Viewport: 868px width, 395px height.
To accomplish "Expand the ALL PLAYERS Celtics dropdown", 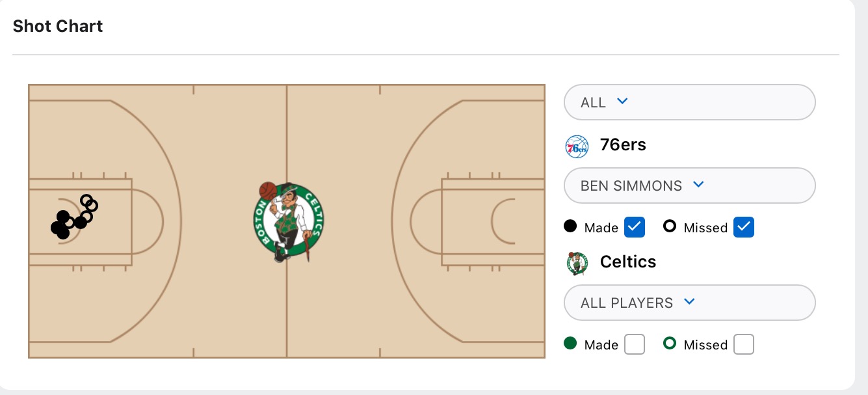I will pos(690,303).
